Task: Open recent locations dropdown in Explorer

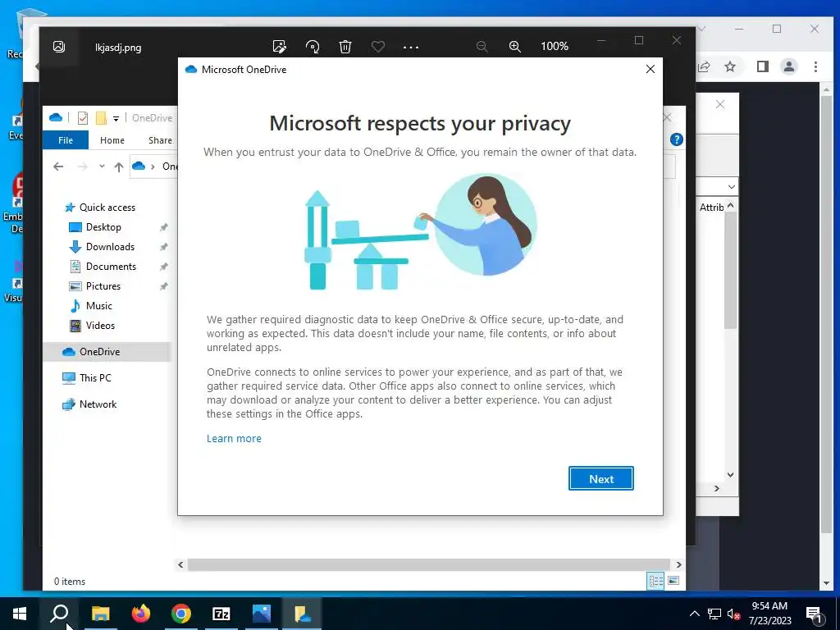Action: pyautogui.click(x=102, y=167)
